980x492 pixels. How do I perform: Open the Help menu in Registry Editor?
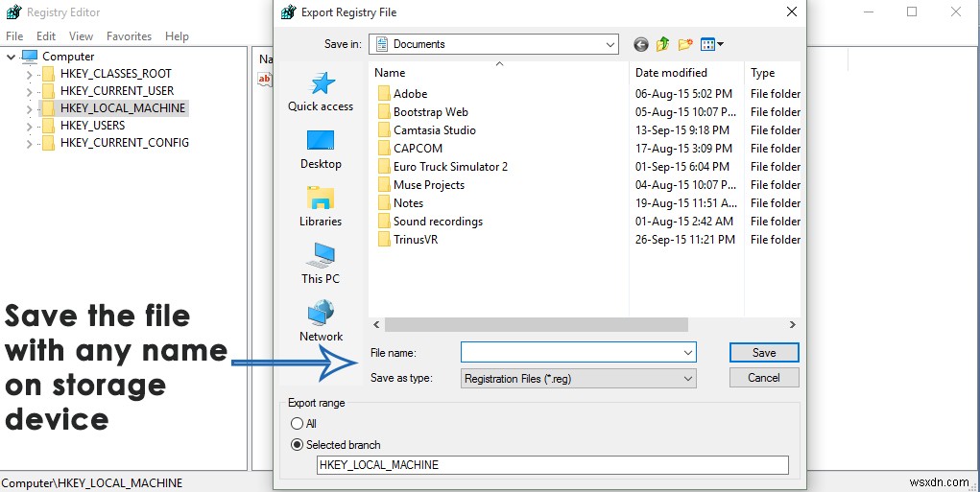pyautogui.click(x=177, y=36)
